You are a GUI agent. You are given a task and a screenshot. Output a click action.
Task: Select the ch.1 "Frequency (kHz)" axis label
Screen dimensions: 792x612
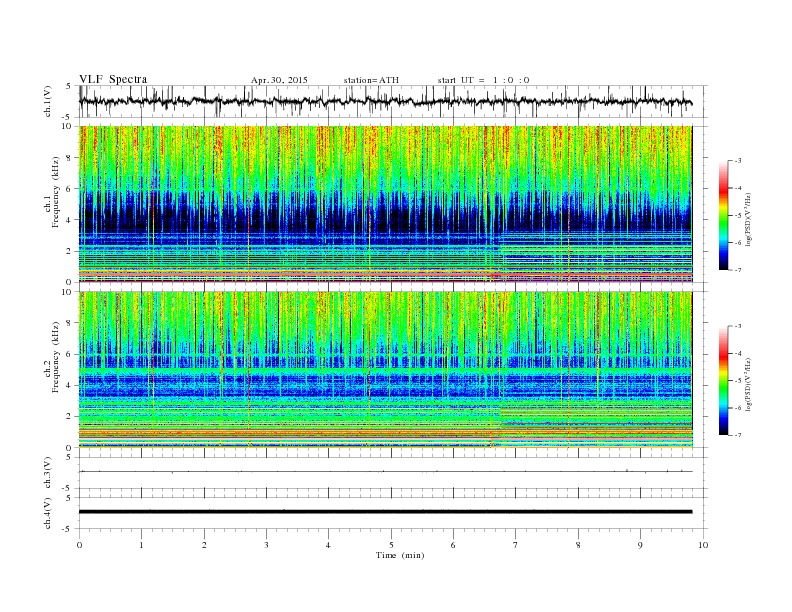(55, 192)
